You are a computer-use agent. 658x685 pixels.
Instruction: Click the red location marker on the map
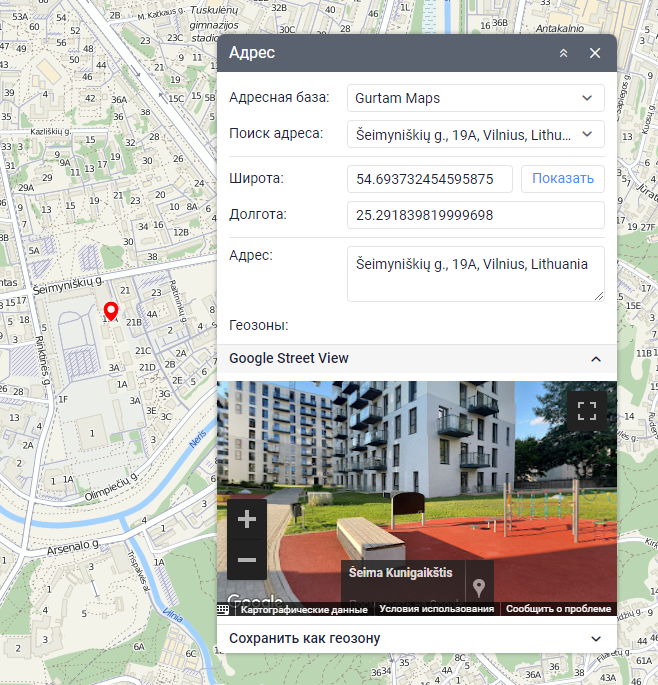111,311
